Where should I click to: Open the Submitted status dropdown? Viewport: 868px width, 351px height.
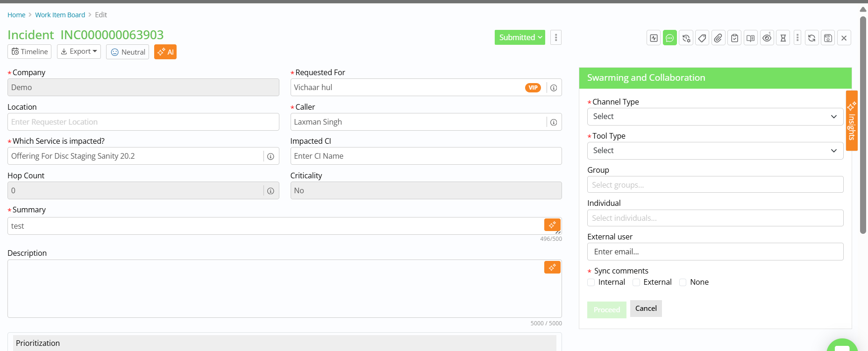point(520,37)
